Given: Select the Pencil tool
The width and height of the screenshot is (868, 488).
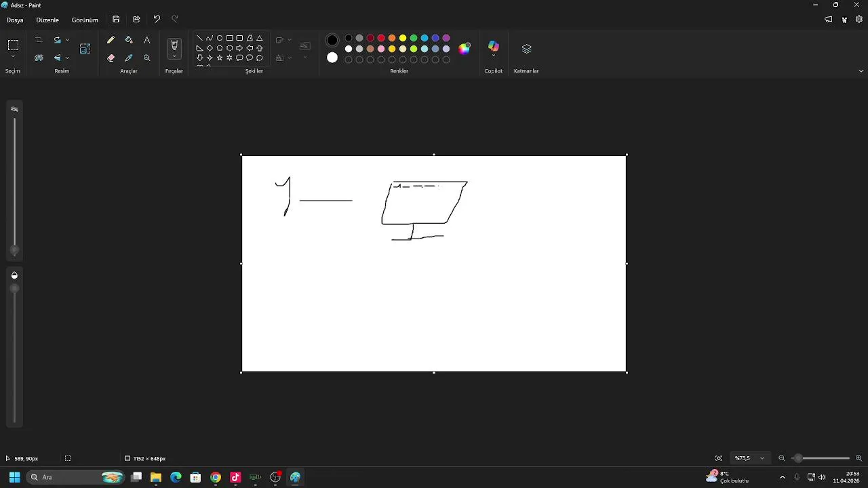Looking at the screenshot, I should tap(111, 40).
